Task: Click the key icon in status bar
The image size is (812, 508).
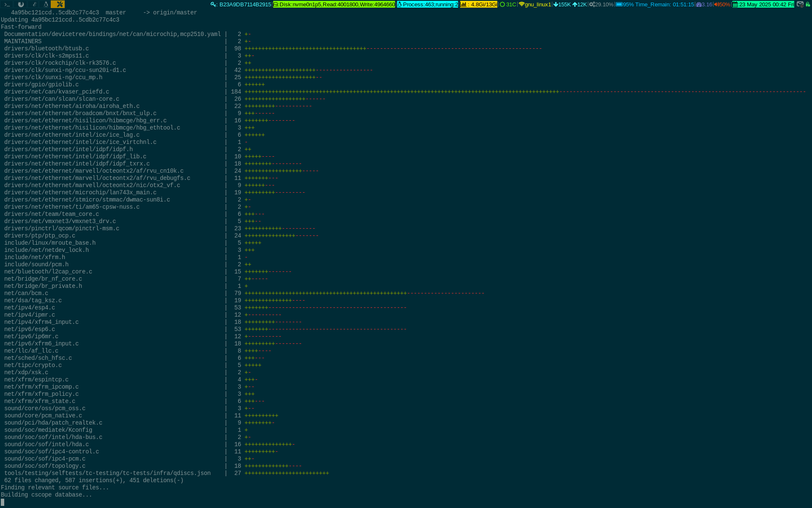Action: coord(214,4)
